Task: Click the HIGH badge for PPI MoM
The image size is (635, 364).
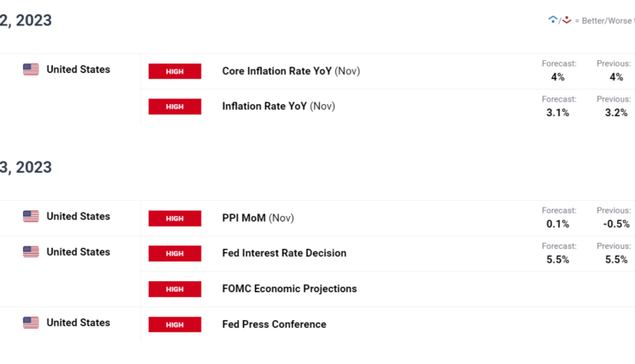Action: (174, 218)
